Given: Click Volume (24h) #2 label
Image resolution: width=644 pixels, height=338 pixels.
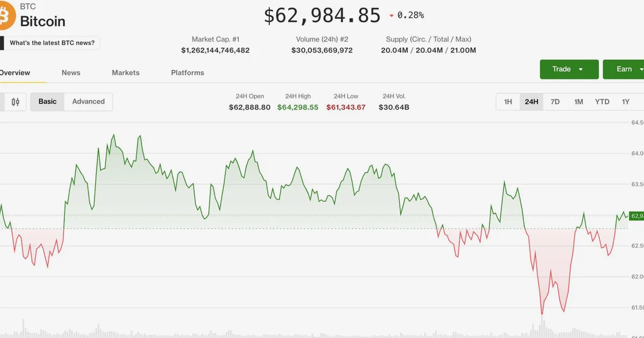Looking at the screenshot, I should click(322, 39).
